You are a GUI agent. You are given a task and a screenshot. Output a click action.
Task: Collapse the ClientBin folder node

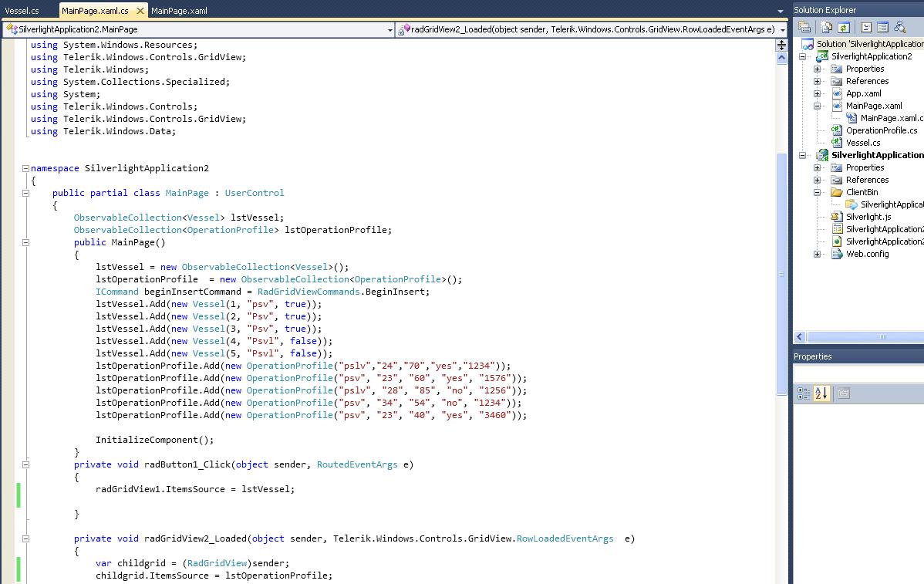(818, 193)
